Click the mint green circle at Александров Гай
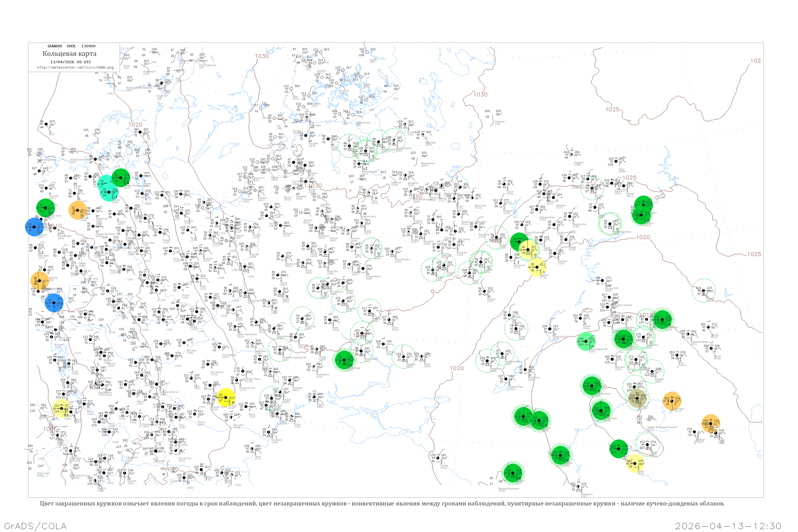The width and height of the screenshot is (798, 532). (586, 341)
